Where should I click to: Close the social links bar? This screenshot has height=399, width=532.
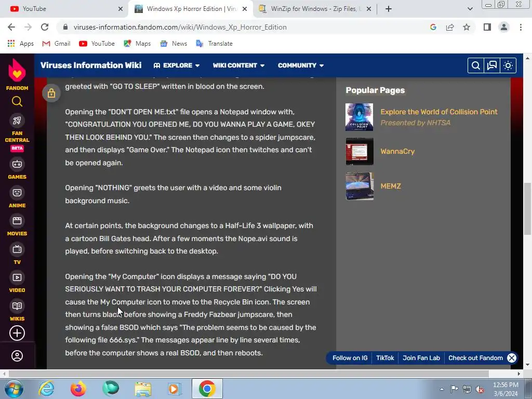[512, 358]
